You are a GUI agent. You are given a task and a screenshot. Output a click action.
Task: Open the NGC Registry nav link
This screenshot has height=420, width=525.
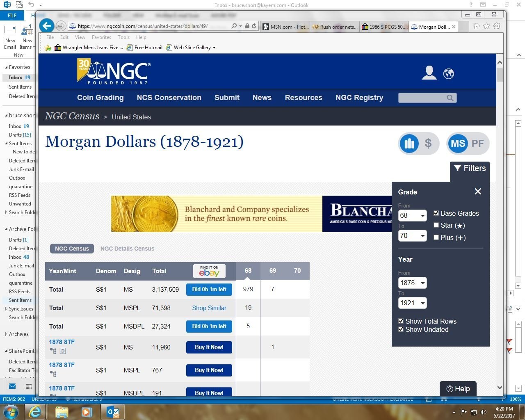tap(359, 98)
